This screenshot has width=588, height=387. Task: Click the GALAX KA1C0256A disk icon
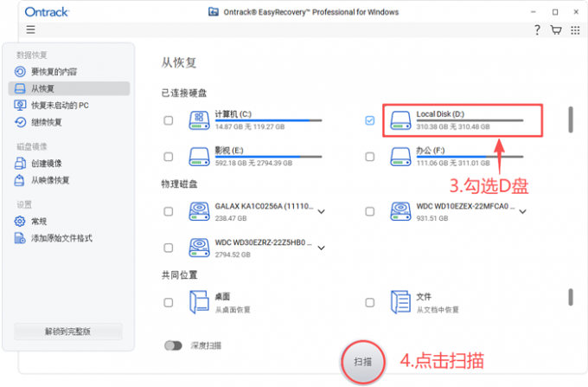pyautogui.click(x=199, y=212)
